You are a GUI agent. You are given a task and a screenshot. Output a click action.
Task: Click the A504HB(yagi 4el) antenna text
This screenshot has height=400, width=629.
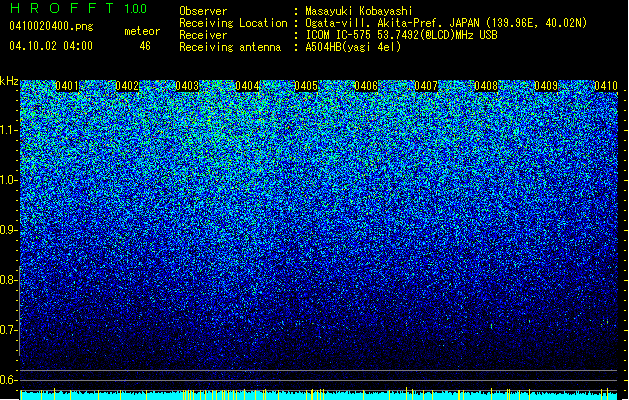pos(353,47)
